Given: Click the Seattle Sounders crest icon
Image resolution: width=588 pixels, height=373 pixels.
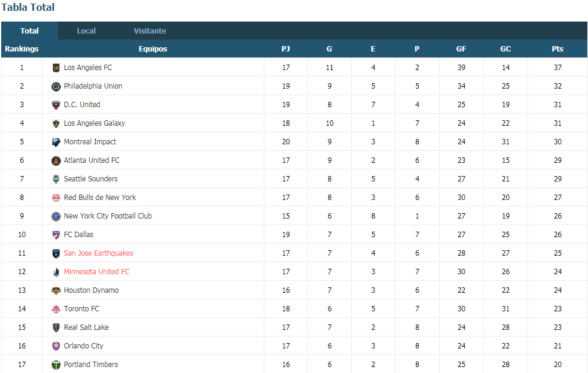Looking at the screenshot, I should (56, 180).
